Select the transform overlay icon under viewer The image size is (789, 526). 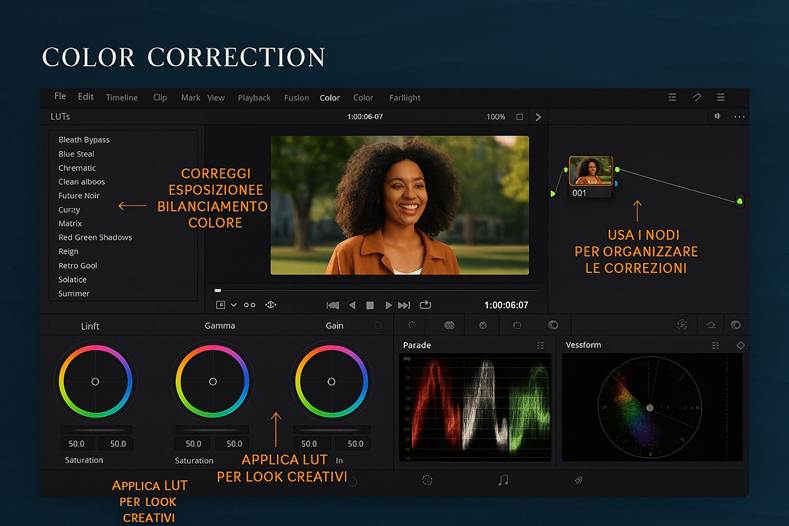(x=271, y=305)
